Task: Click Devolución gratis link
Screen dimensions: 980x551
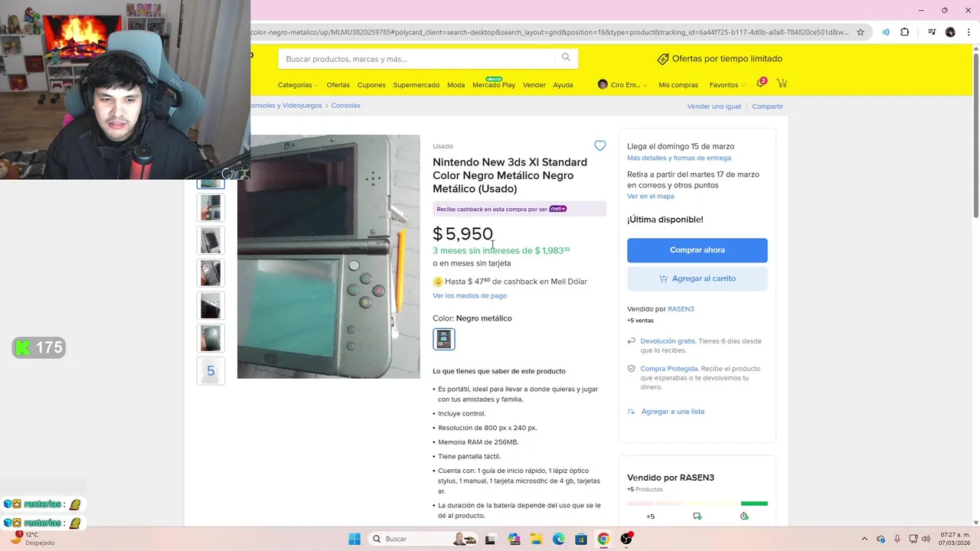Action: click(x=668, y=341)
